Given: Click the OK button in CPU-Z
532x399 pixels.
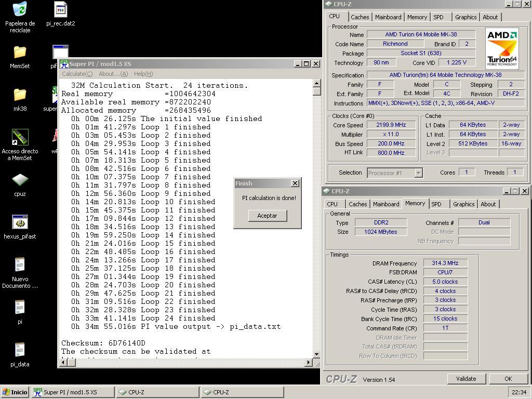Looking at the screenshot, I should (508, 379).
